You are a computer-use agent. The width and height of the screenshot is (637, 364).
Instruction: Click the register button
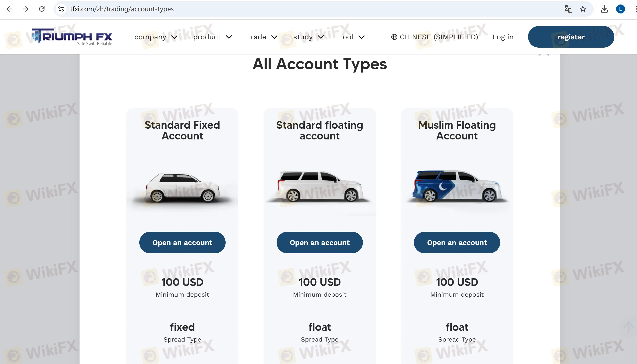click(x=571, y=37)
